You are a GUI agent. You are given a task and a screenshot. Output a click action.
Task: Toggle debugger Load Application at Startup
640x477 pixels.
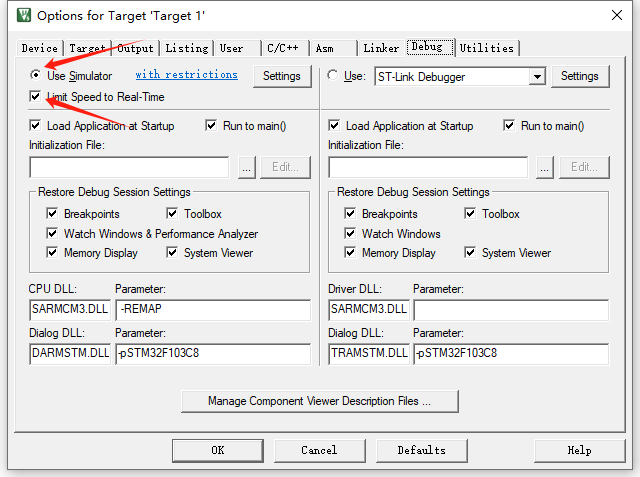[x=334, y=125]
